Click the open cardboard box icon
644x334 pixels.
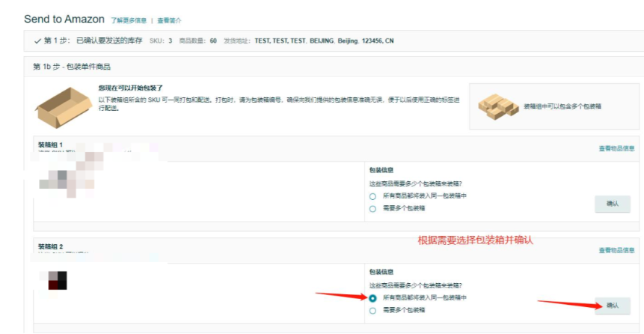click(x=64, y=107)
